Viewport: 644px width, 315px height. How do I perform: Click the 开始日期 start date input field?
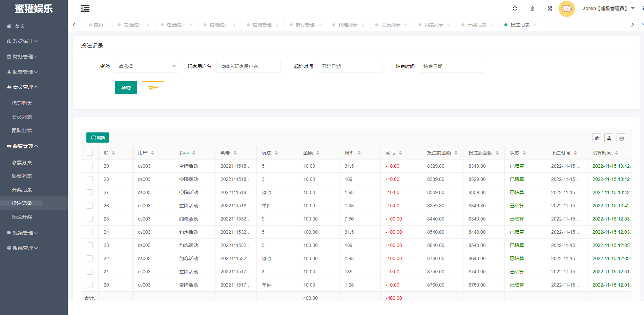pos(350,66)
